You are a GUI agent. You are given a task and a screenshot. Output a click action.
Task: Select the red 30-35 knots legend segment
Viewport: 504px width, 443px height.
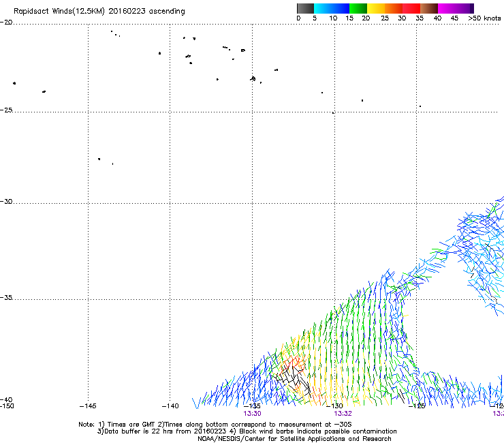[411, 8]
